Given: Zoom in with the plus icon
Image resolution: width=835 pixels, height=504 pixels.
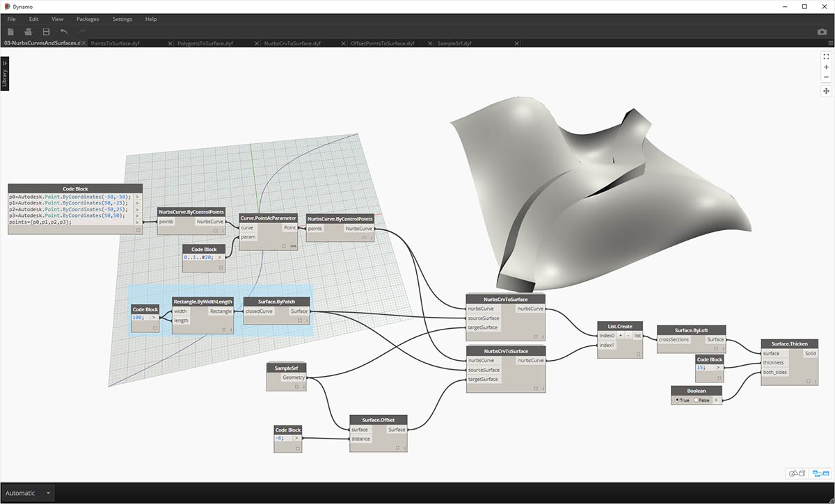Looking at the screenshot, I should coord(826,67).
